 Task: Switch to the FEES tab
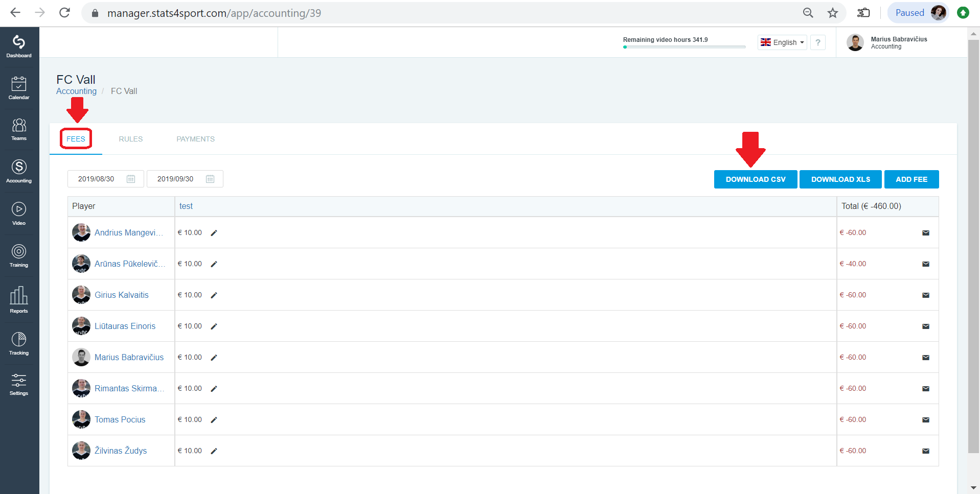(x=76, y=139)
